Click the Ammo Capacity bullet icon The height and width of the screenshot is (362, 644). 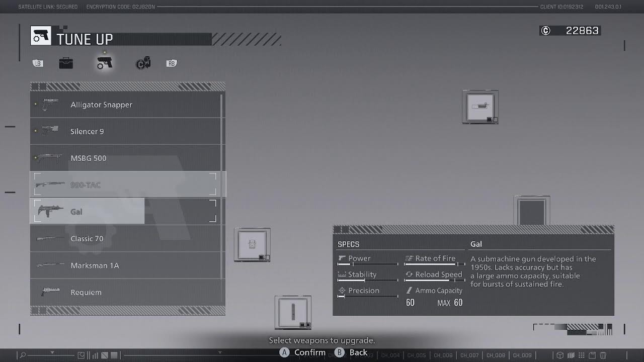(409, 291)
